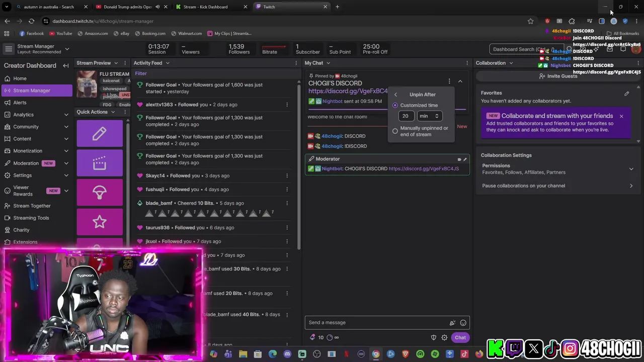Reload the Twitch dashboard page
This screenshot has height=362, width=644.
31,21
